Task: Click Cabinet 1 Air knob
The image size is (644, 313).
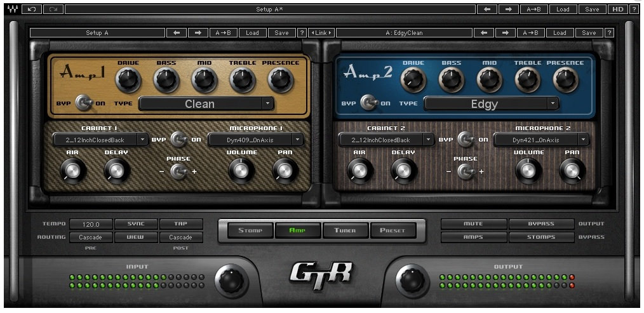Action: 73,171
